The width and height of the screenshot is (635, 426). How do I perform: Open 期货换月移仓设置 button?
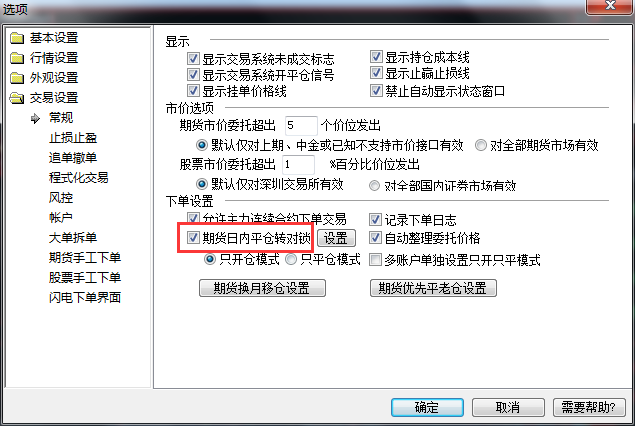coord(262,288)
